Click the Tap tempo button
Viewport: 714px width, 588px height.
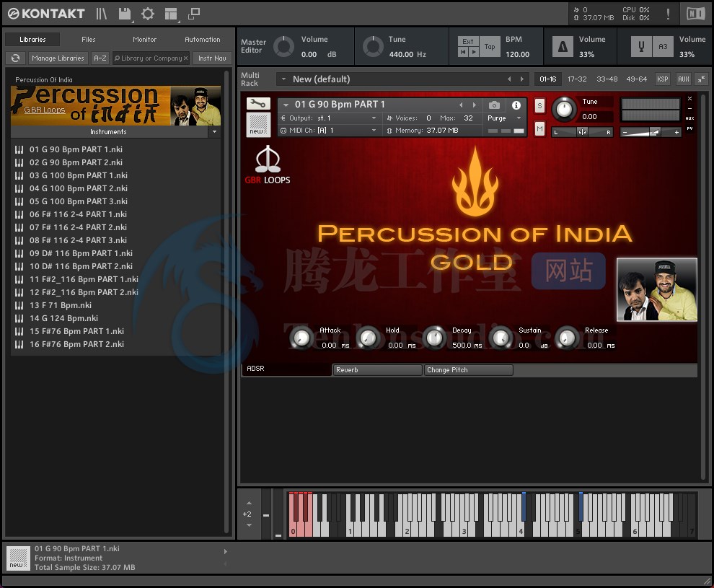490,46
